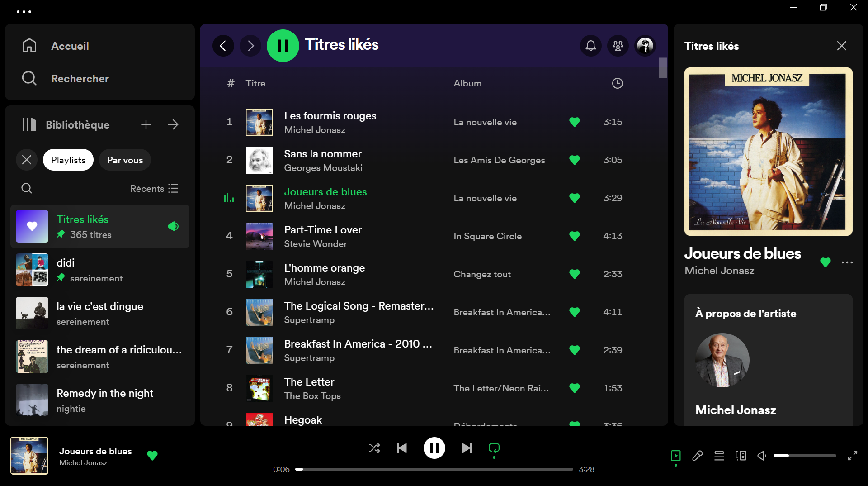868x486 pixels.
Task: Toggle shuffle playback
Action: click(x=374, y=448)
